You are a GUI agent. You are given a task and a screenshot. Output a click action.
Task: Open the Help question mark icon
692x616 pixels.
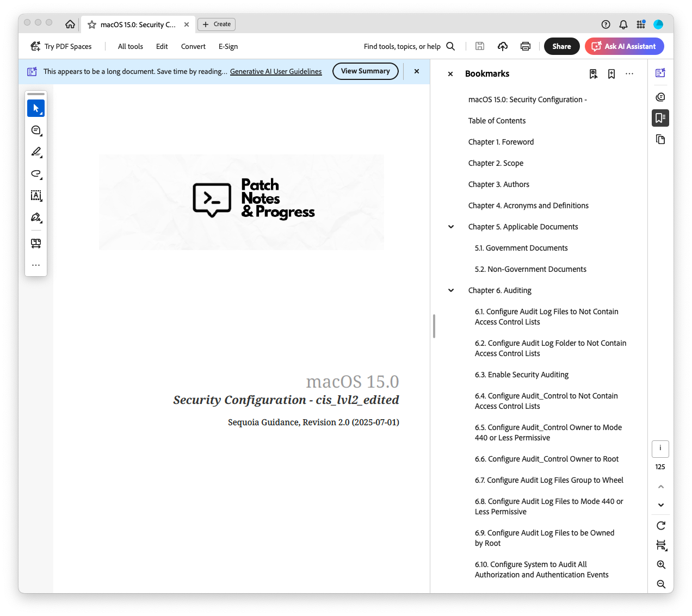[x=606, y=24]
